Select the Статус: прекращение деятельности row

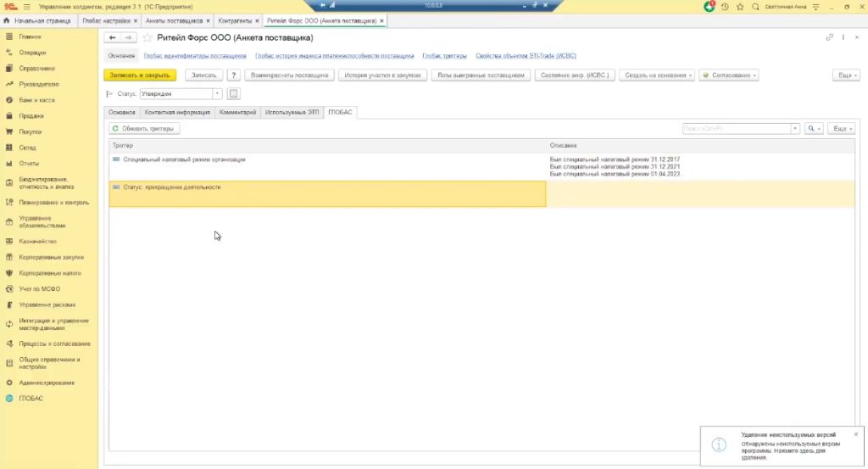click(x=327, y=193)
